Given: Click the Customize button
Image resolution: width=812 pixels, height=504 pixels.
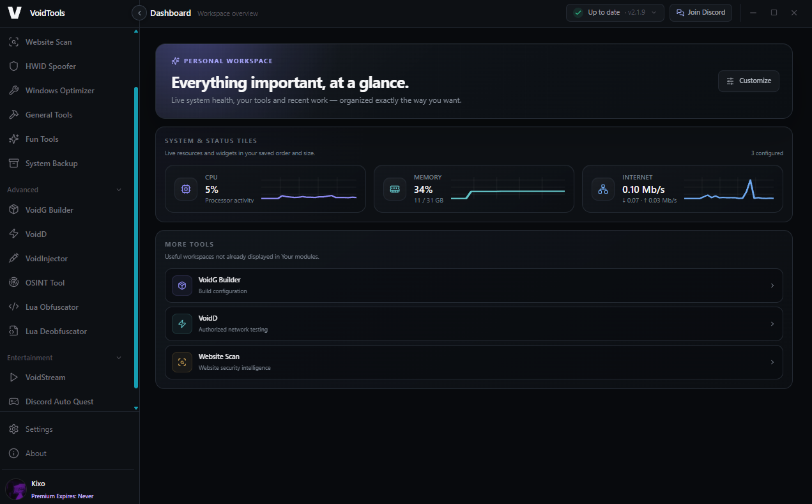Looking at the screenshot, I should [749, 81].
